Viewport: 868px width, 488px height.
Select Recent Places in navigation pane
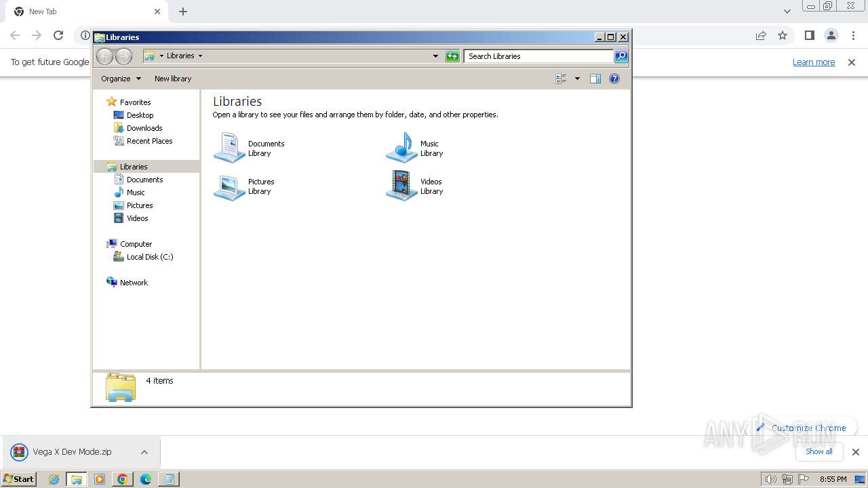[x=149, y=141]
